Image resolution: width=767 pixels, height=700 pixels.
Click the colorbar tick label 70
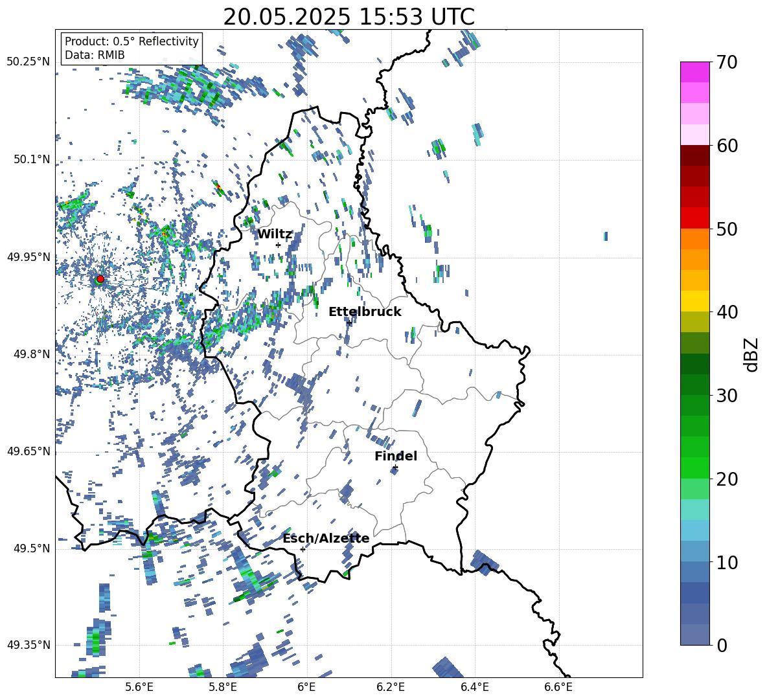[727, 62]
